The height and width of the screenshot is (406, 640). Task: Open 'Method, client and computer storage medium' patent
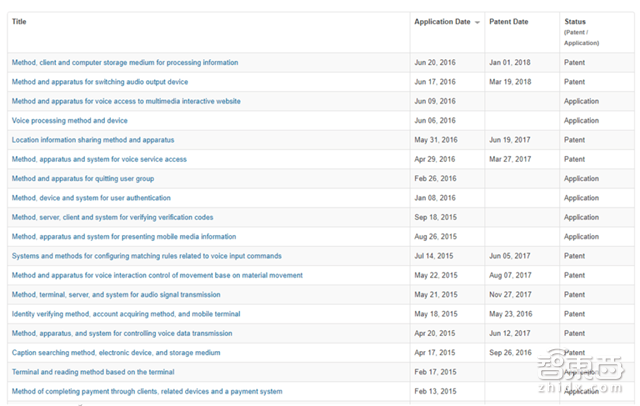(125, 62)
